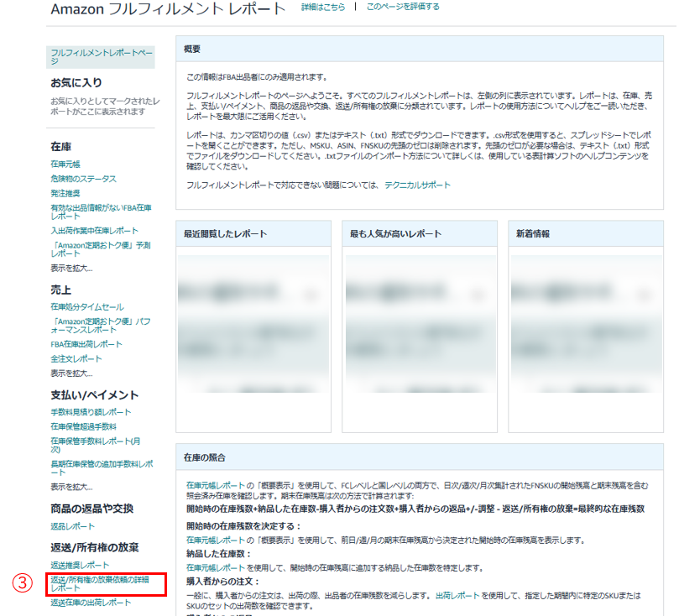
Task: Click the blurred card under 新着情報
Action: pos(587,324)
